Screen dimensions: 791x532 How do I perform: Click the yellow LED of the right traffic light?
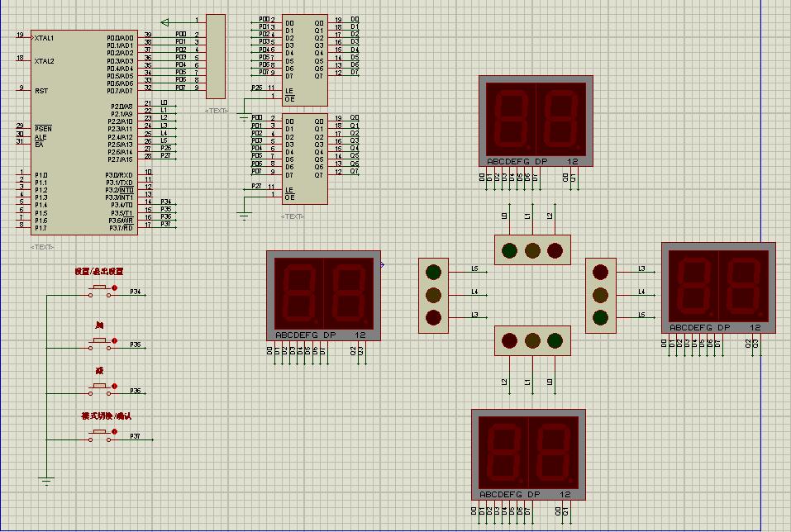(600, 294)
